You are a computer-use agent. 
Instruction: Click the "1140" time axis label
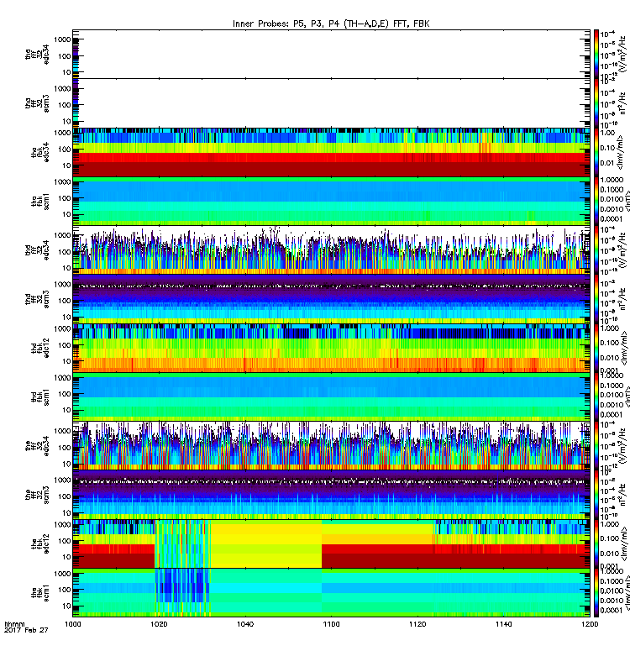[503, 624]
